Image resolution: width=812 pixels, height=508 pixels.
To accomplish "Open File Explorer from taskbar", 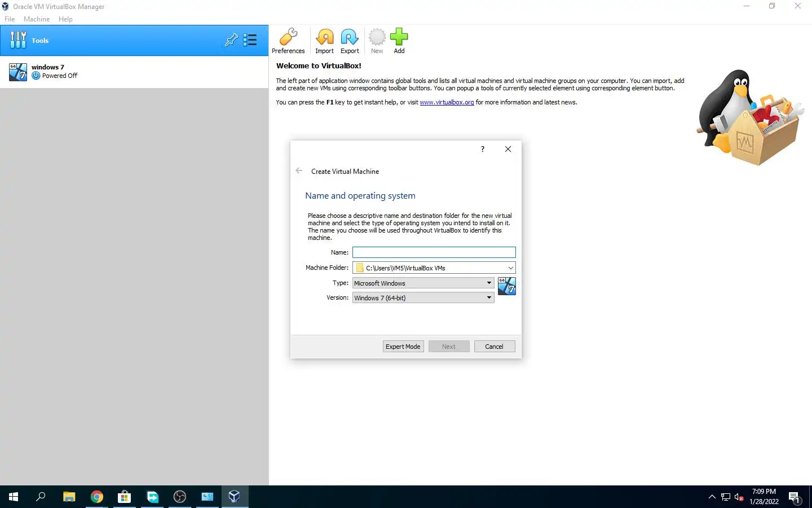I will tap(69, 497).
